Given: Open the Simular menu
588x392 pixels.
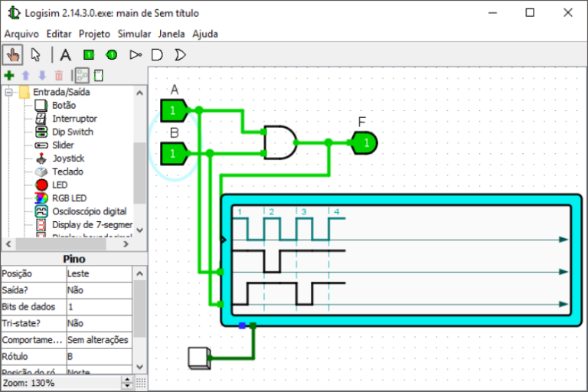Looking at the screenshot, I should tap(134, 34).
